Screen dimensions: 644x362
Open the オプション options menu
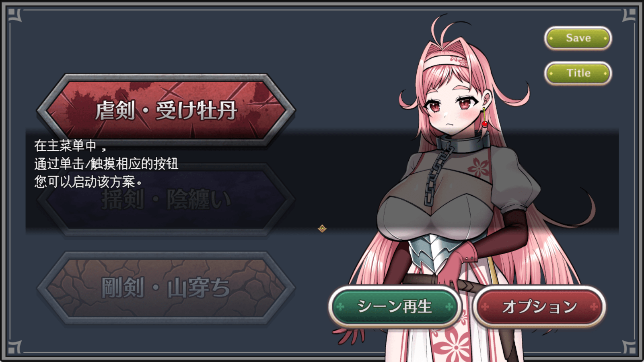point(539,307)
